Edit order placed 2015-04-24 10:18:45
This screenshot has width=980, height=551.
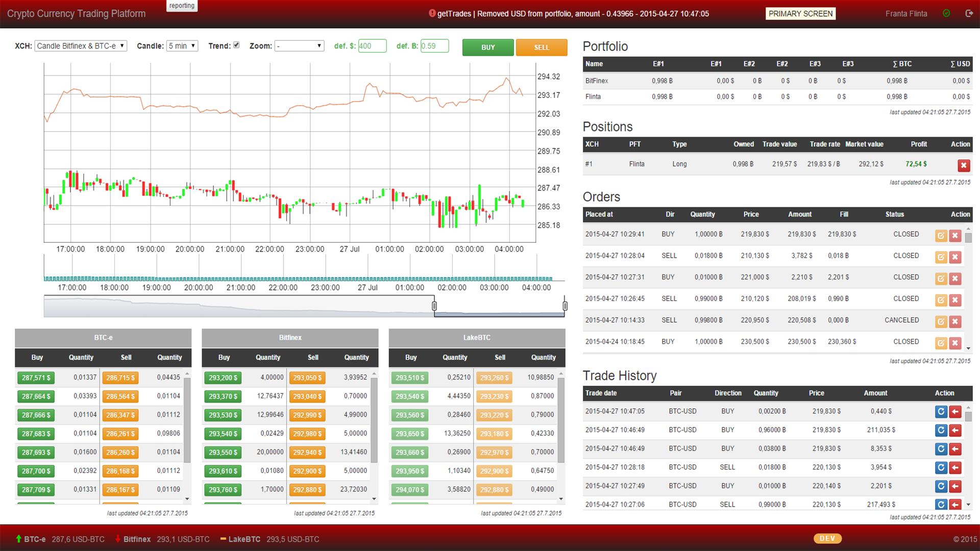(x=941, y=343)
